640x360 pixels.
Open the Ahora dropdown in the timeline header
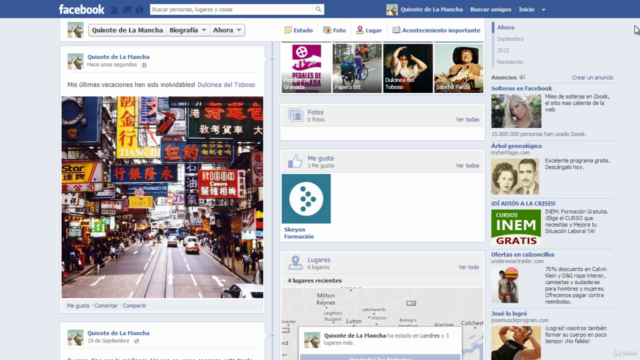click(227, 30)
